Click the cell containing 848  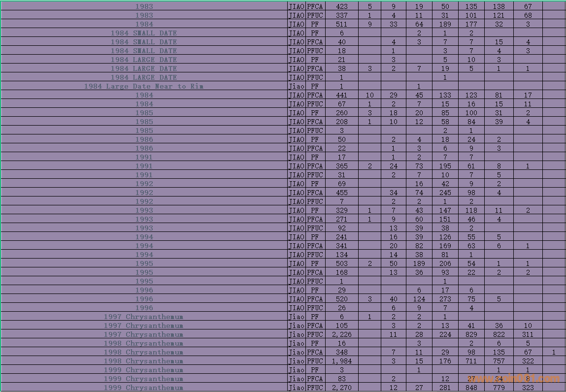pyautogui.click(x=471, y=388)
